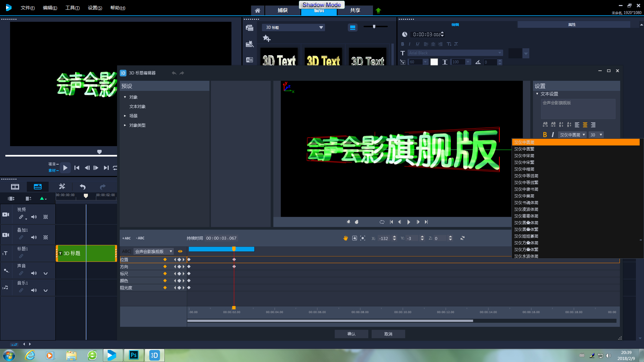Toggle audio mute on 声音 track
Viewport: 644px width, 362px height.
point(34,273)
